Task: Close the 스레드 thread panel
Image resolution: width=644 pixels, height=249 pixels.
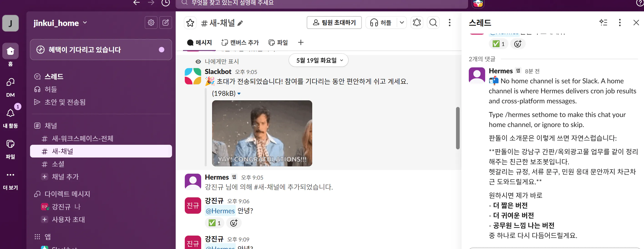Action: [x=636, y=23]
